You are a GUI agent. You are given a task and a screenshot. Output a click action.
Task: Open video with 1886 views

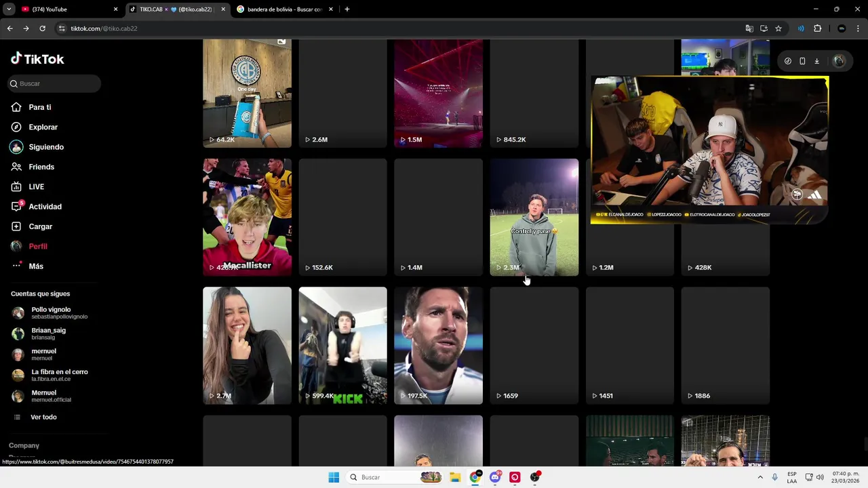(x=726, y=346)
